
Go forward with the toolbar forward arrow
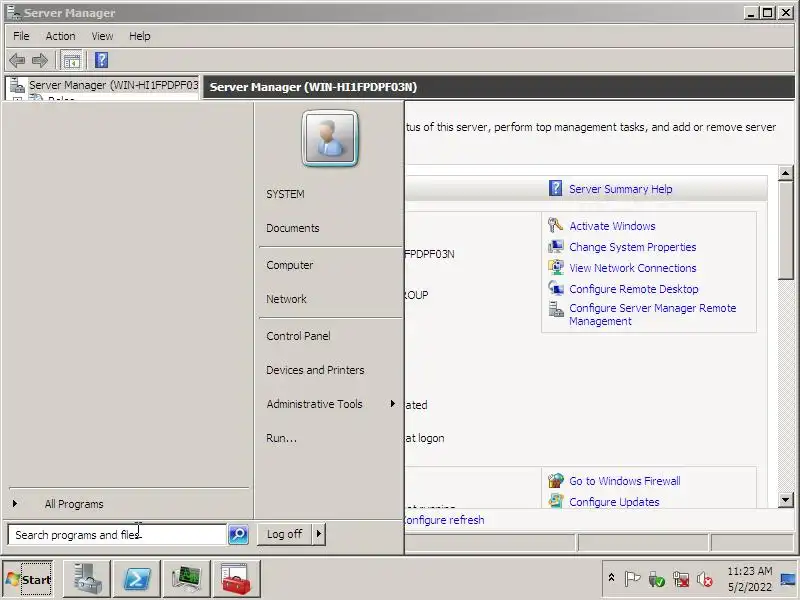[40, 61]
